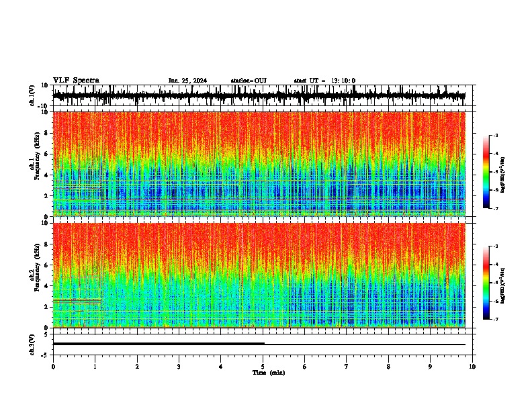Click the "3" tick on the Time axis

[179, 367]
